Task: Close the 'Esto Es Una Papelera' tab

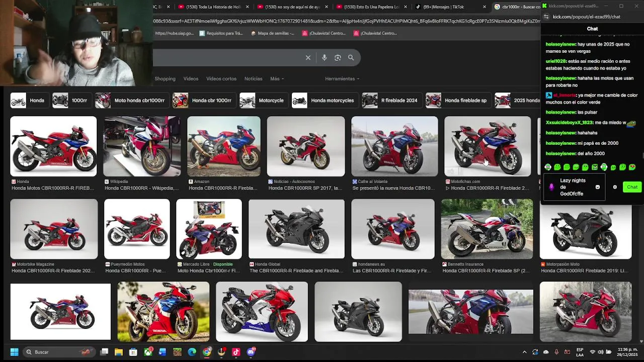Action: [x=405, y=7]
